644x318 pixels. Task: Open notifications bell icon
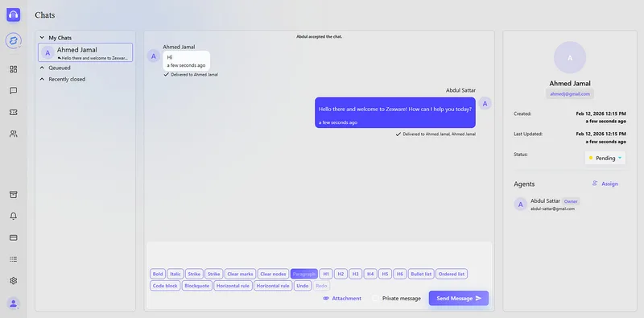(x=13, y=216)
